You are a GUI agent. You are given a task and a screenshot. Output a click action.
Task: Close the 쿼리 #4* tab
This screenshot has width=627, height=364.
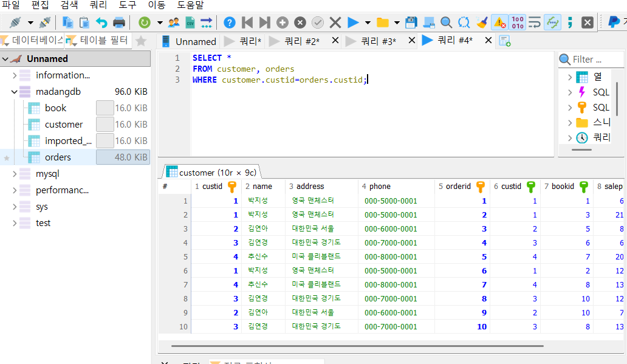pos(488,40)
